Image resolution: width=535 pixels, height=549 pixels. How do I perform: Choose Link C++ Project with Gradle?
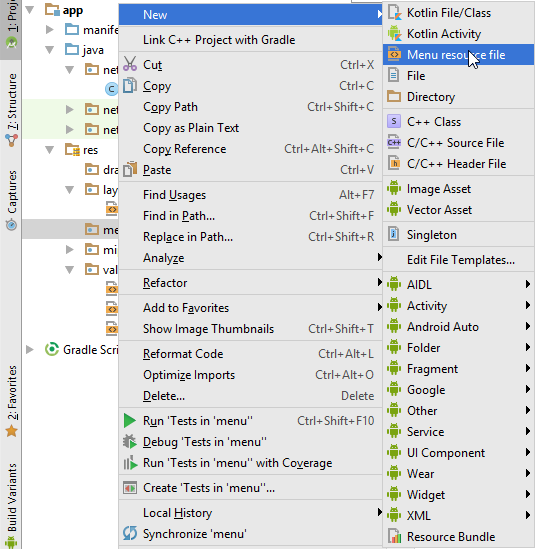click(250, 40)
